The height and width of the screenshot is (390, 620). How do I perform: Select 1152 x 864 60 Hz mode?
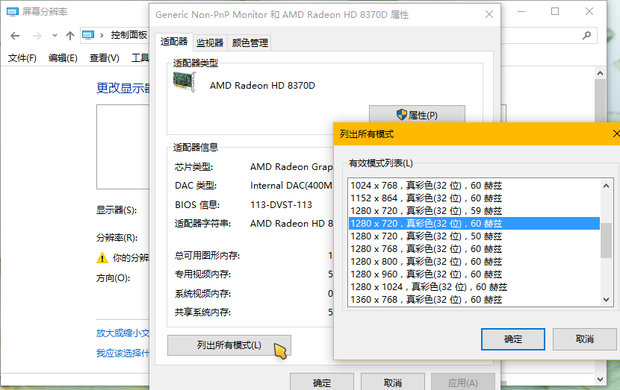coord(474,198)
